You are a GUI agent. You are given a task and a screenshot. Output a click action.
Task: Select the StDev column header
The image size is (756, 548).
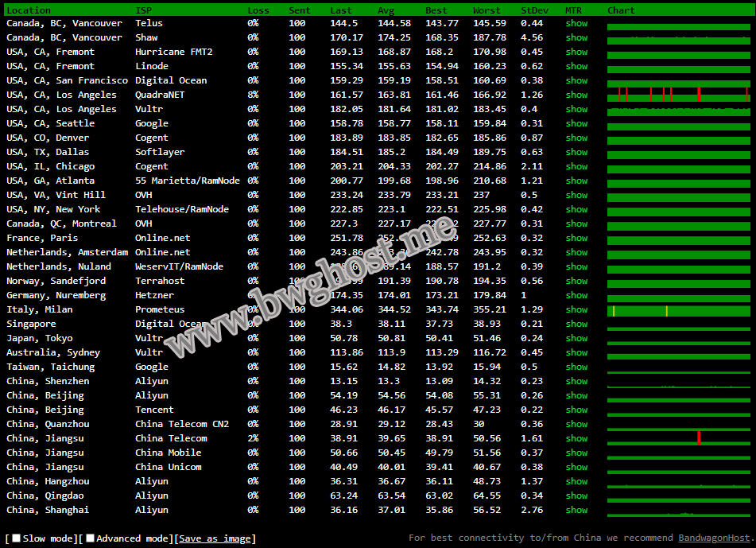535,10
